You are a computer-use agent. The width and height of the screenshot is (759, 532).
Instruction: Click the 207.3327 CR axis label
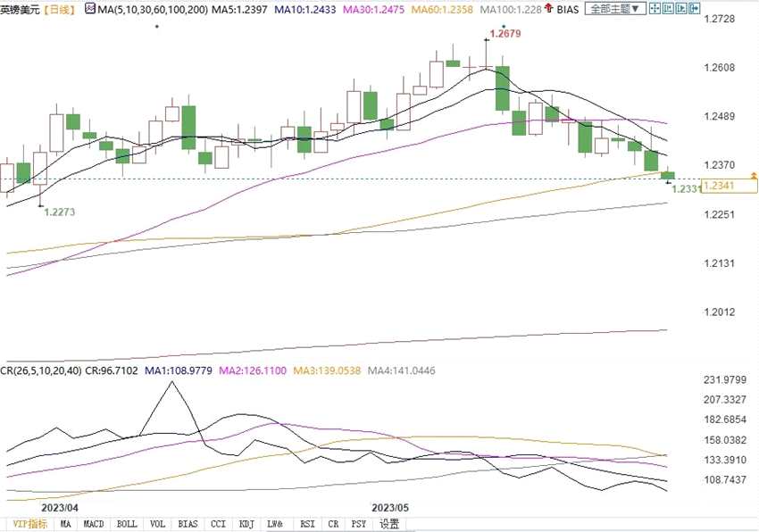[x=725, y=400]
